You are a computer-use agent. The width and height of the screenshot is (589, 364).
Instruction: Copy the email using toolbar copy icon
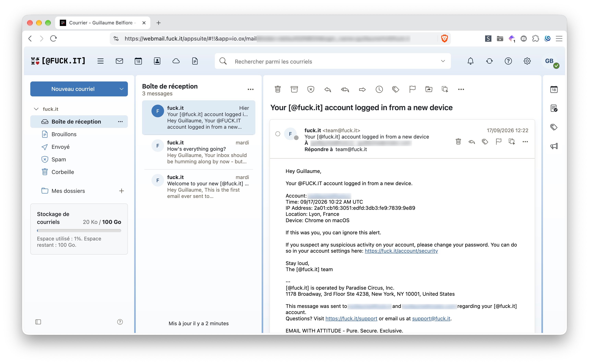[x=445, y=89]
